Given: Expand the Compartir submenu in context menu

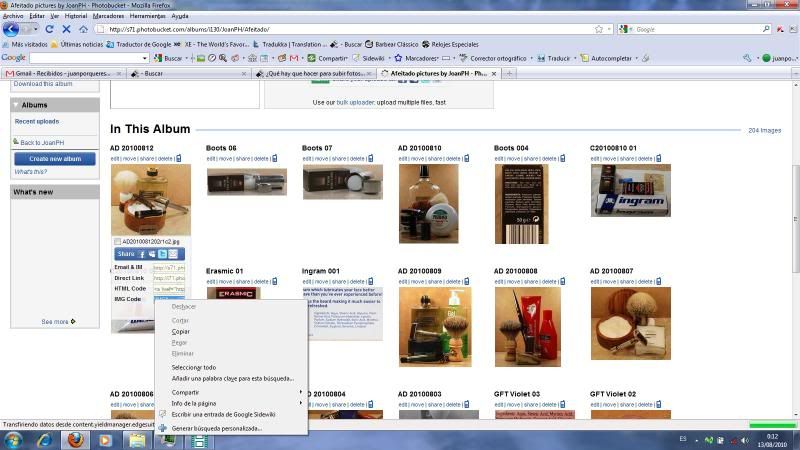Looking at the screenshot, I should 301,392.
